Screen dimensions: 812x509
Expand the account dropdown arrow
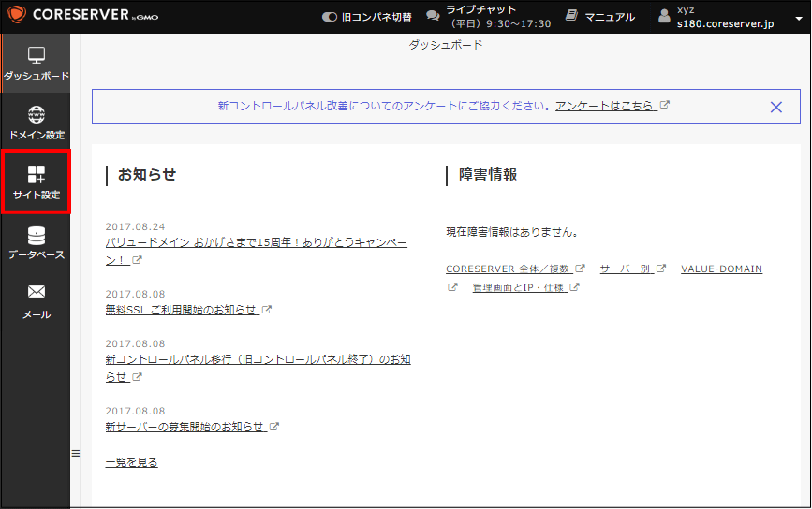[x=799, y=18]
